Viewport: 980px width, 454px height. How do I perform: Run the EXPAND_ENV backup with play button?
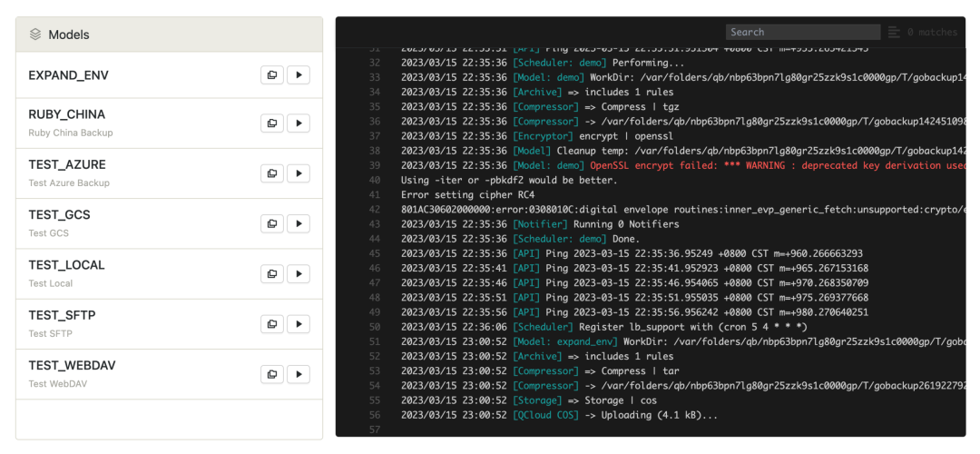(x=299, y=74)
